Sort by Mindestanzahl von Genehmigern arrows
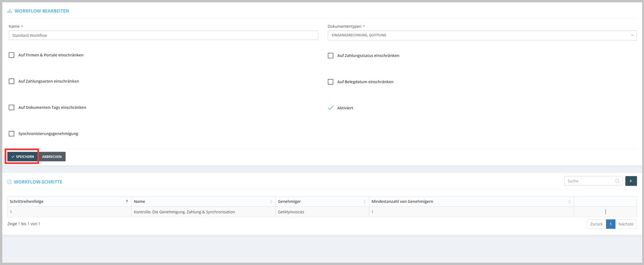Screen dimensions: 644x265 569,202
